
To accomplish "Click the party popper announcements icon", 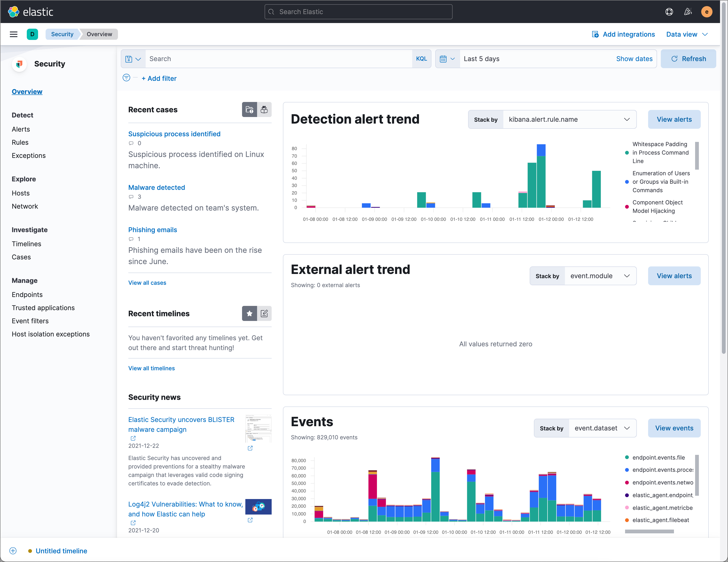I will [x=688, y=12].
